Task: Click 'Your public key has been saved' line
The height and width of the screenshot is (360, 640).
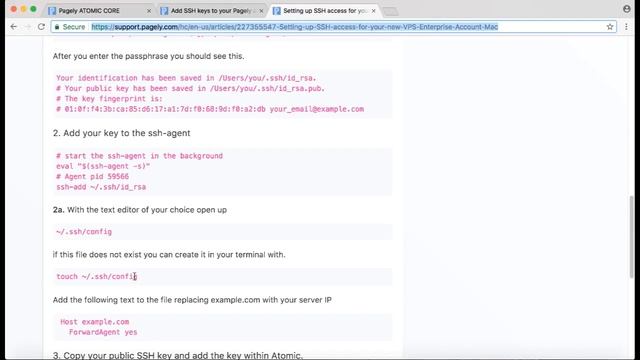Action: click(191, 89)
